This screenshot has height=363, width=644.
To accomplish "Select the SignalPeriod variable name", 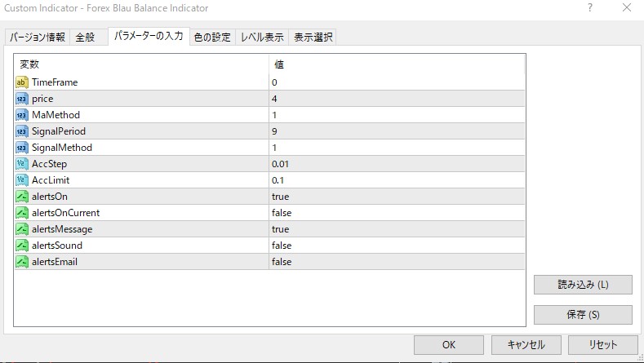I will (59, 131).
